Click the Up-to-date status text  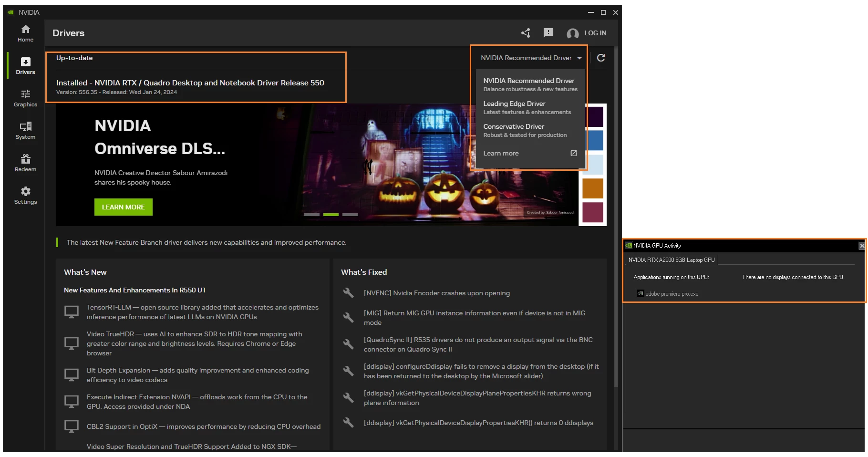click(x=74, y=58)
